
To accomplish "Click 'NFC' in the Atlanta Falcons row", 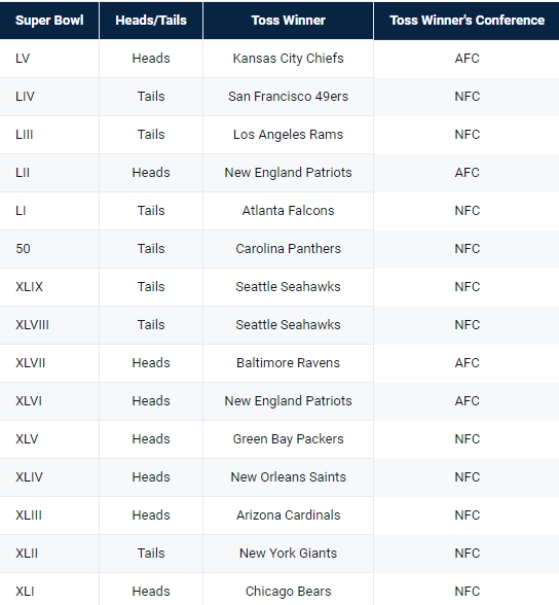I will point(467,211).
